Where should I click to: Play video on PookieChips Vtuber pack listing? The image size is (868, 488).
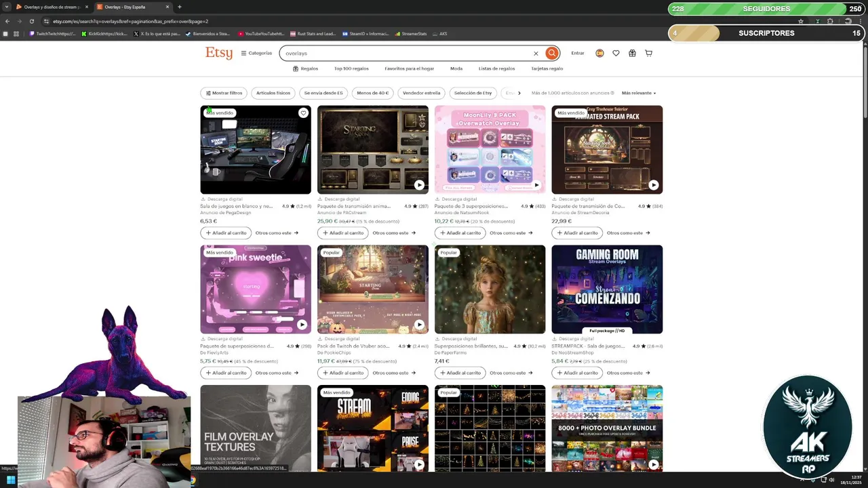pyautogui.click(x=419, y=325)
